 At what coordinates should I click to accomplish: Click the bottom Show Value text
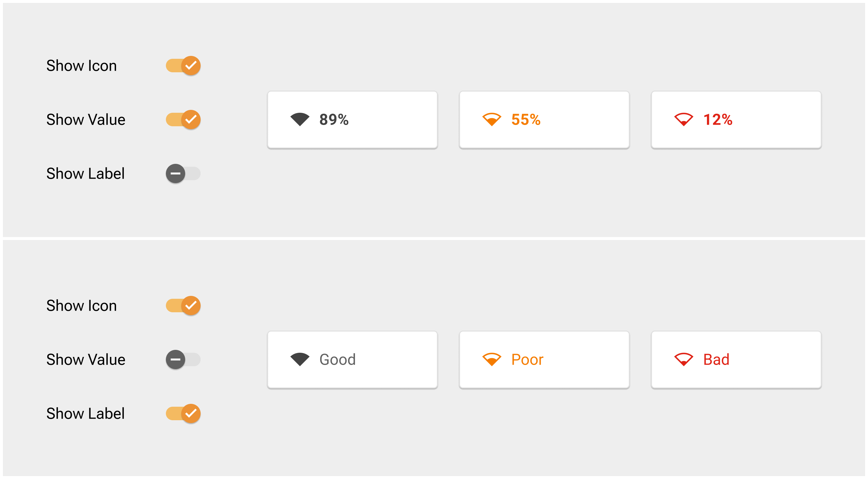[x=86, y=359]
